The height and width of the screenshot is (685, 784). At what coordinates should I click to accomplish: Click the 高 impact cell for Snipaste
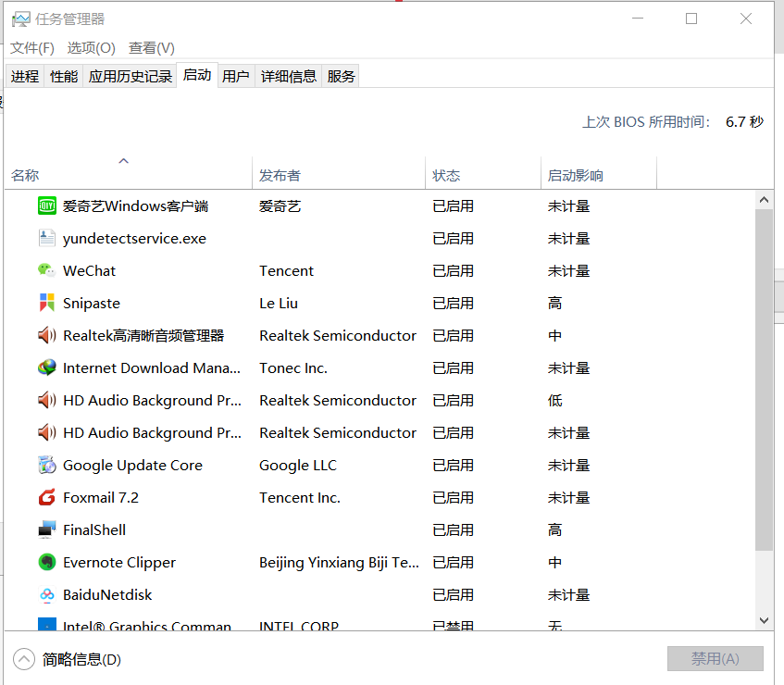[x=554, y=304]
